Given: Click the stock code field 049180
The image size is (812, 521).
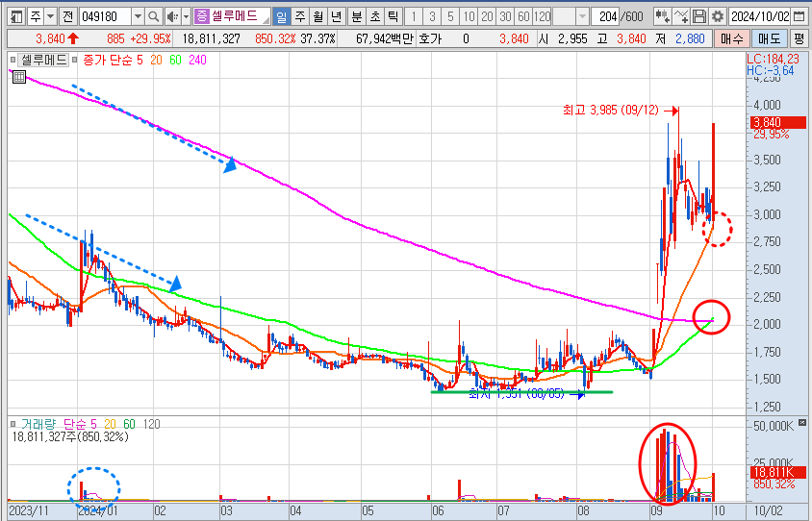Looking at the screenshot, I should click(x=106, y=17).
